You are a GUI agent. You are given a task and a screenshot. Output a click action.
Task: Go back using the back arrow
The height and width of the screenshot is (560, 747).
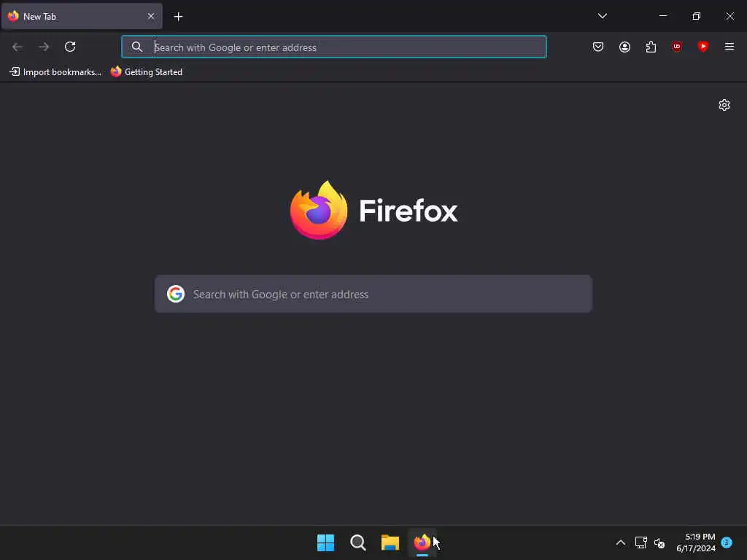(x=18, y=47)
